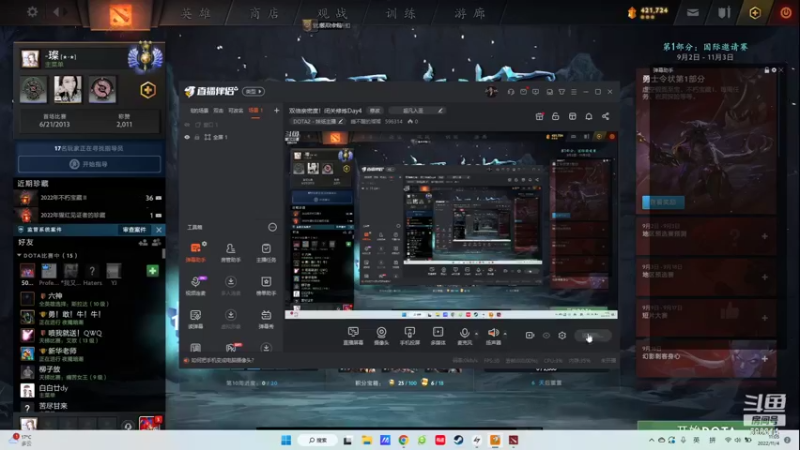
Task: Open Steam from the taskbar
Action: point(458,440)
